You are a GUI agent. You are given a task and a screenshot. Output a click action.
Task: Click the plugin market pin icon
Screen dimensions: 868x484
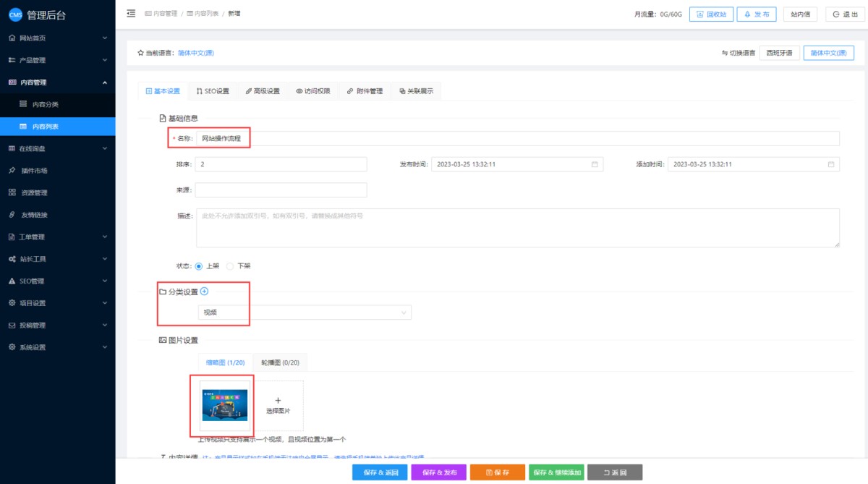pyautogui.click(x=12, y=171)
